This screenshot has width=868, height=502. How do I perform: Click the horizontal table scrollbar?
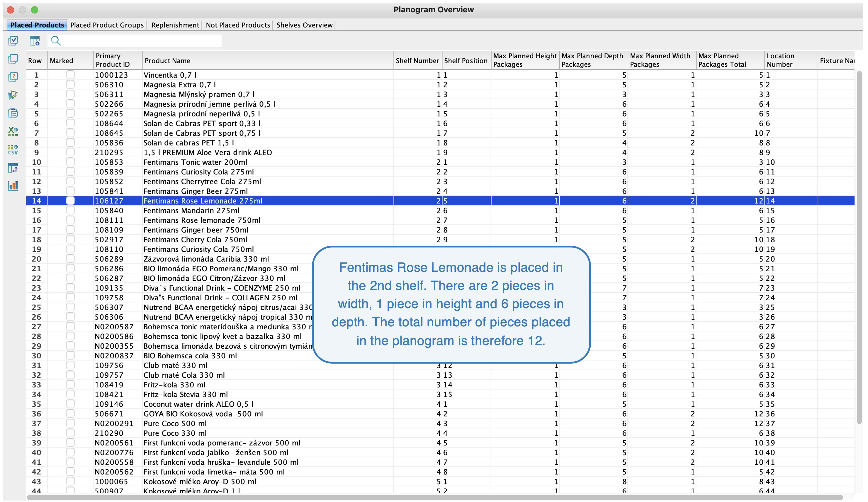435,497
